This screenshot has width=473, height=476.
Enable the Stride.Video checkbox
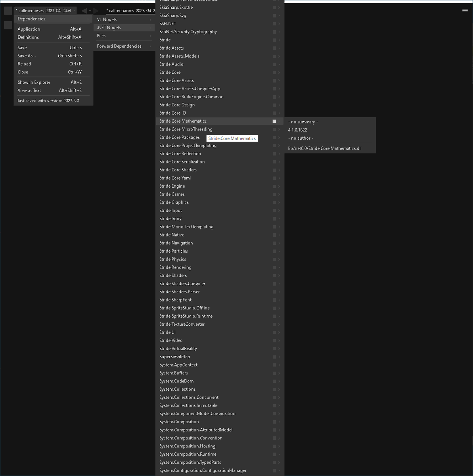[274, 341]
